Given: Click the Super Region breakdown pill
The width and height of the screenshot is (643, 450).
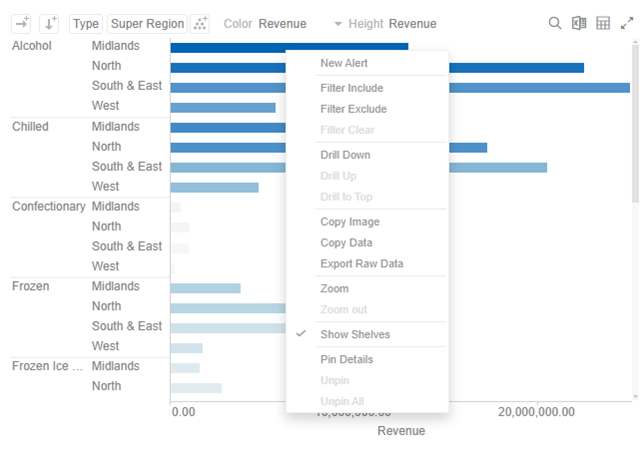Looking at the screenshot, I should coord(147,23).
